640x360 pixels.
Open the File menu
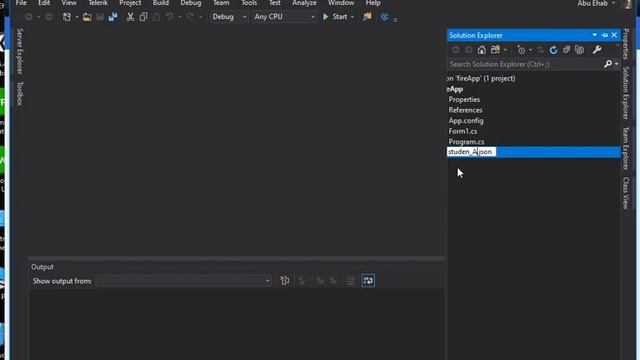point(21,3)
